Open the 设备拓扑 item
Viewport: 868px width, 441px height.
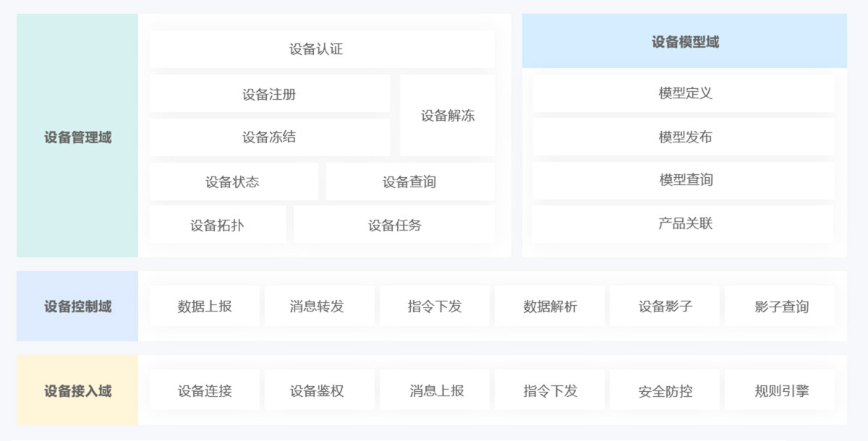click(x=217, y=225)
